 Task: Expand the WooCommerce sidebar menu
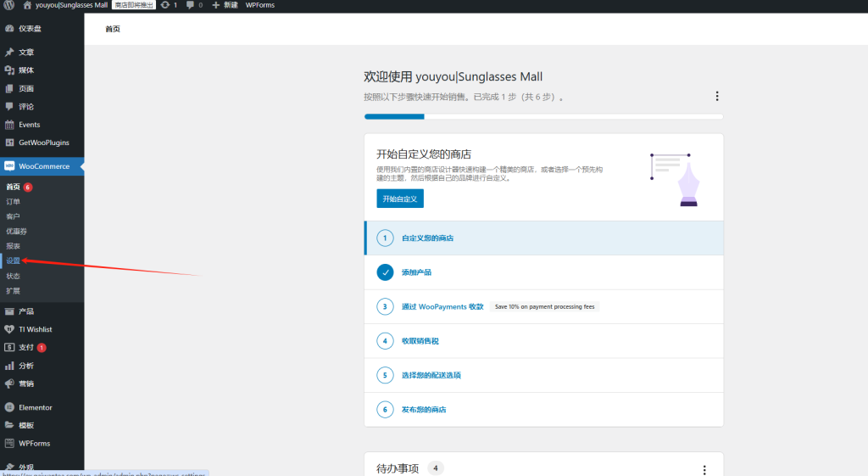(44, 166)
